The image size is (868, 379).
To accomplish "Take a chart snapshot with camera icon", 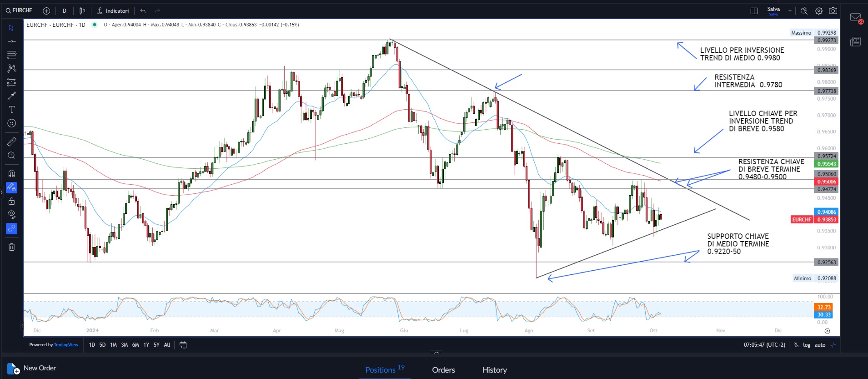I will point(833,11).
